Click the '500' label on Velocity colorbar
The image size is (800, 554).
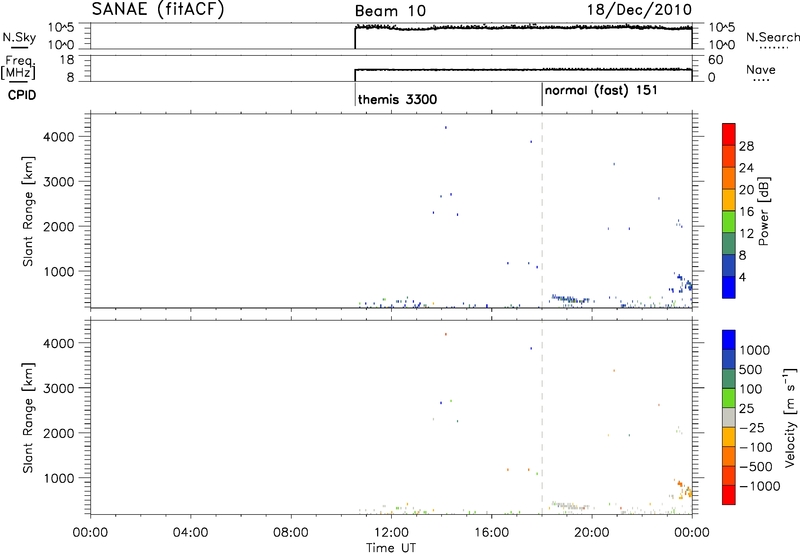click(x=750, y=369)
